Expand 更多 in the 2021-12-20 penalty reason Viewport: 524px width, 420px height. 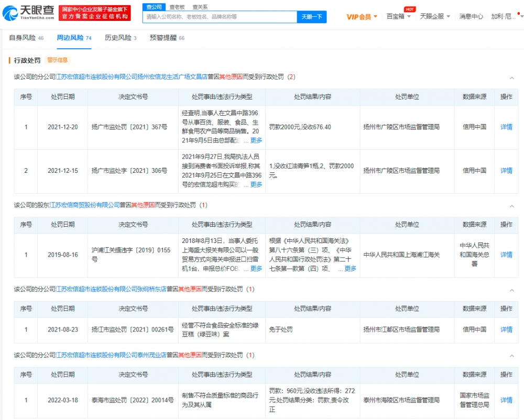point(256,140)
